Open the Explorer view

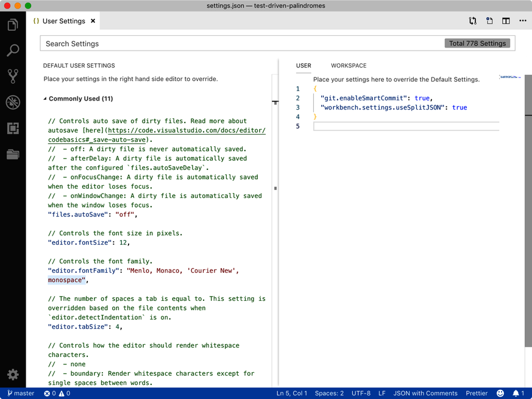pyautogui.click(x=13, y=24)
